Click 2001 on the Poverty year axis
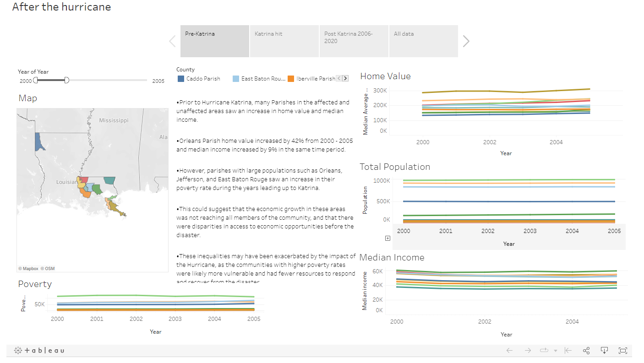Viewport: 644px width, 363px height. pyautogui.click(x=97, y=319)
